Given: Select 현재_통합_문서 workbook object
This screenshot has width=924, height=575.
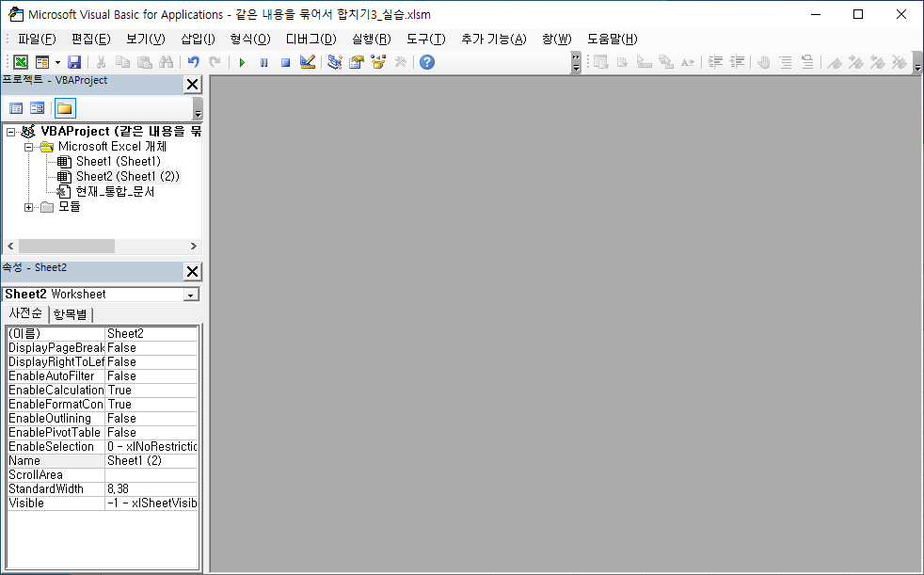Looking at the screenshot, I should click(115, 191).
